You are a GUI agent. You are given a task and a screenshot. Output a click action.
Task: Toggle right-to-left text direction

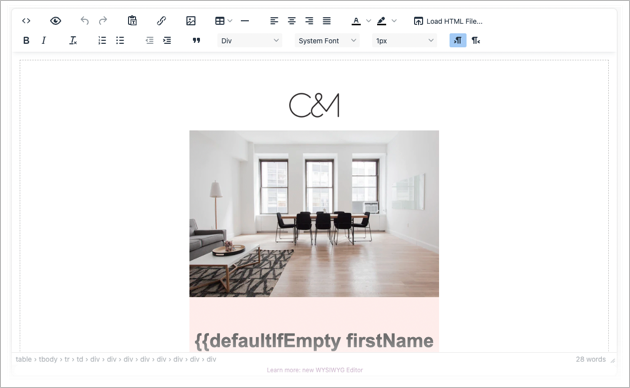pos(476,41)
